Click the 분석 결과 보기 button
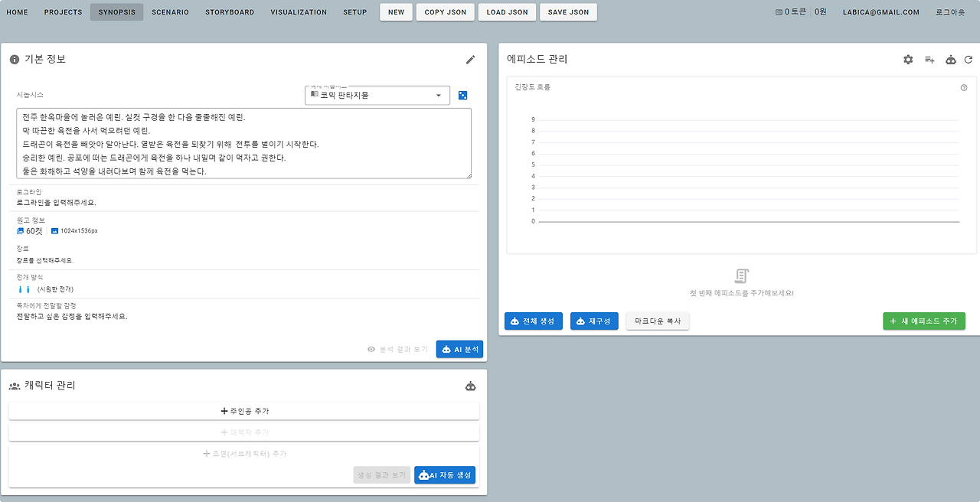The width and height of the screenshot is (980, 502). click(x=397, y=349)
